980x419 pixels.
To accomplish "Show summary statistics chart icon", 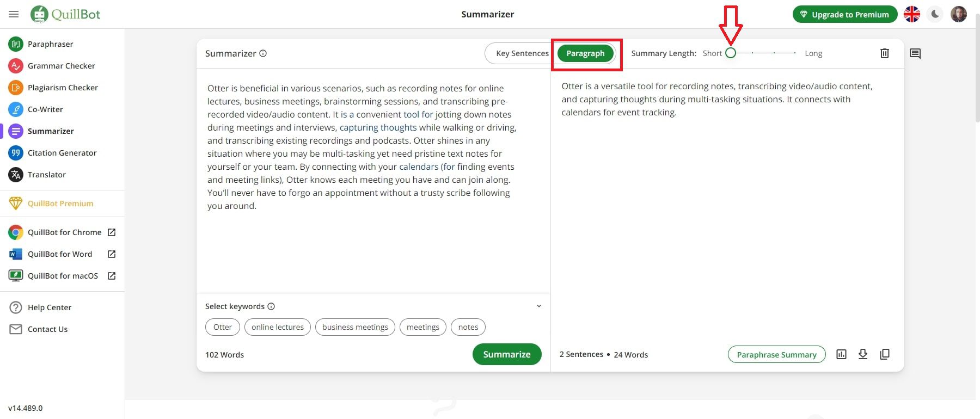I will click(841, 354).
